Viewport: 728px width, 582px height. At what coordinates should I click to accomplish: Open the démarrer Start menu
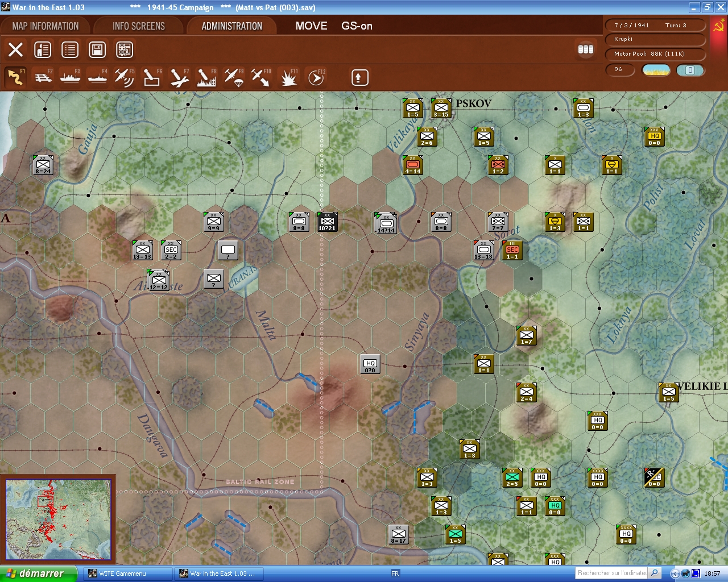pos(39,573)
